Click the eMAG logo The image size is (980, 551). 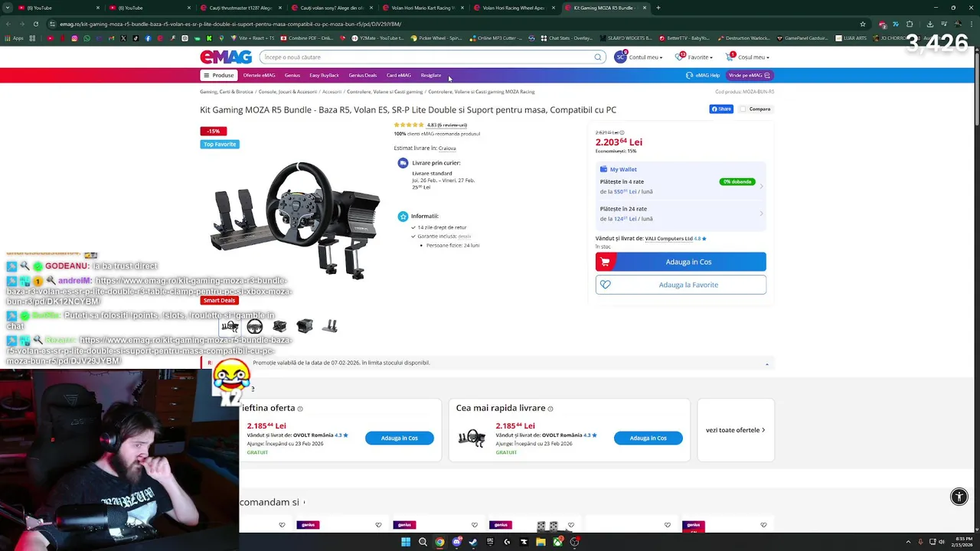(226, 57)
